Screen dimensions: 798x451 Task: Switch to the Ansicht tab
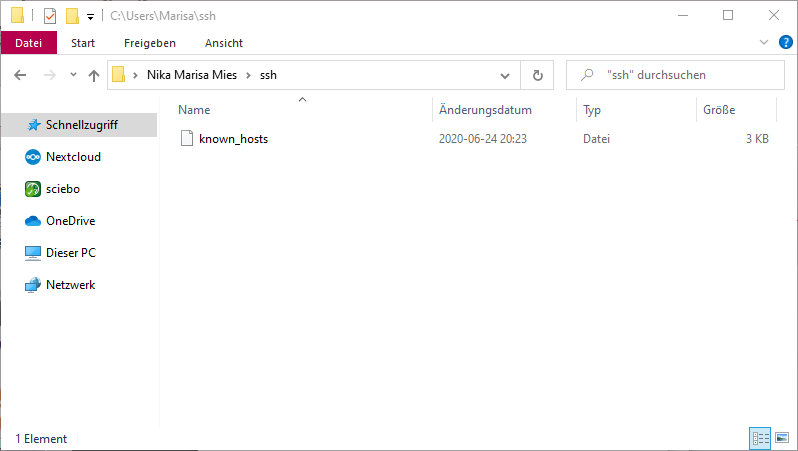(224, 43)
